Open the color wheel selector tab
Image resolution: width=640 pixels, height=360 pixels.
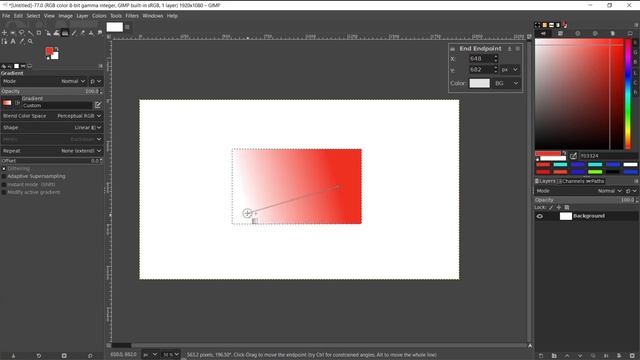(x=595, y=33)
